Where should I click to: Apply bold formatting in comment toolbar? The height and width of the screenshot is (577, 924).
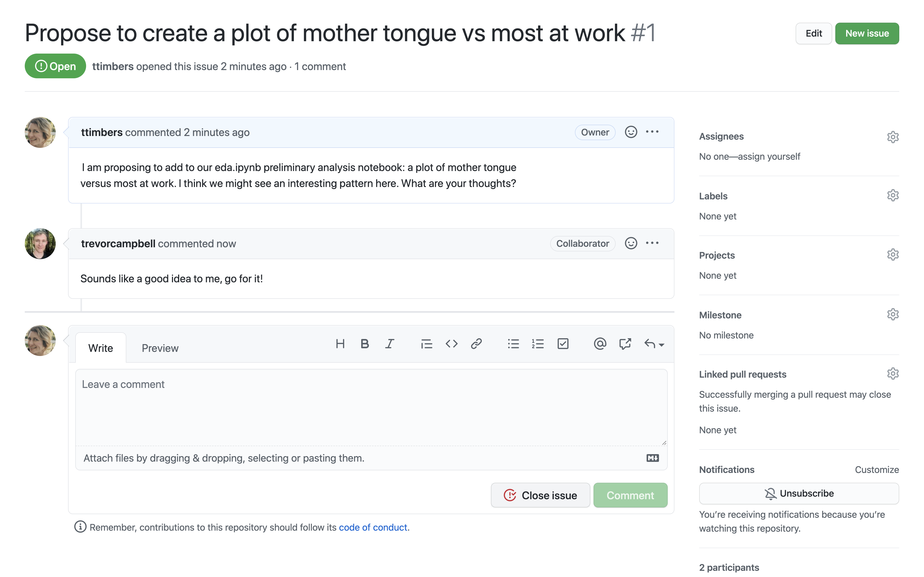[x=365, y=344]
